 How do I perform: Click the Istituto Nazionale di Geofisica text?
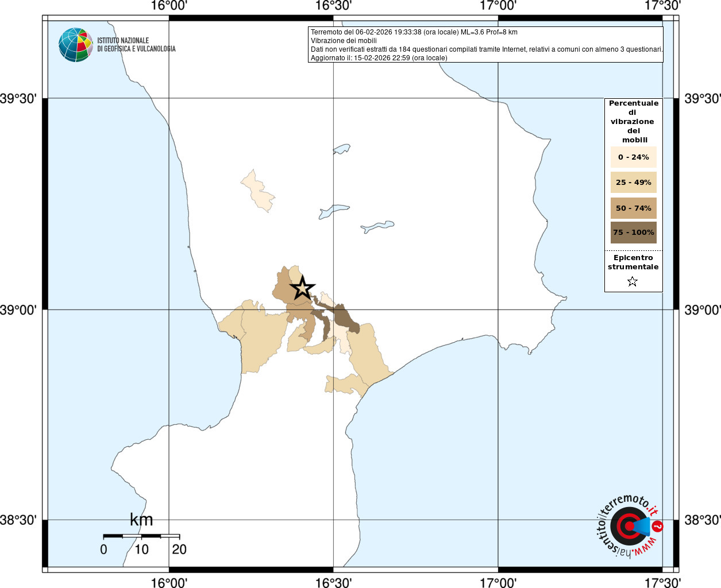tap(136, 45)
